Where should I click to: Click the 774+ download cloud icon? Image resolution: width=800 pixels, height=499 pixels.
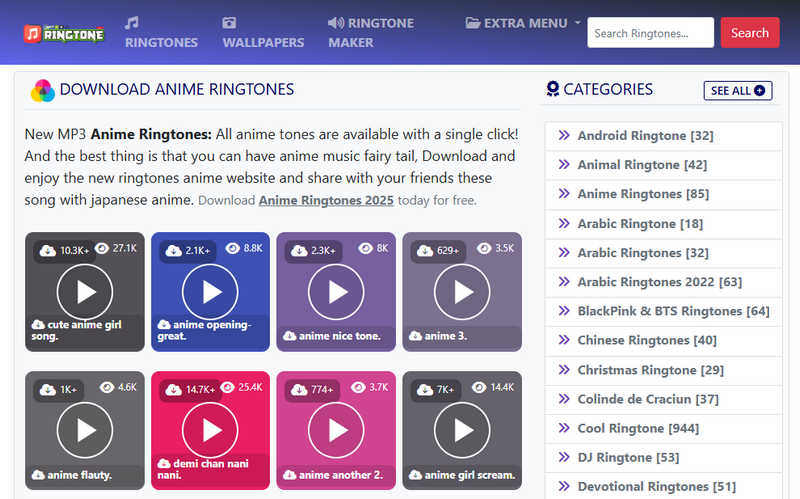[299, 389]
